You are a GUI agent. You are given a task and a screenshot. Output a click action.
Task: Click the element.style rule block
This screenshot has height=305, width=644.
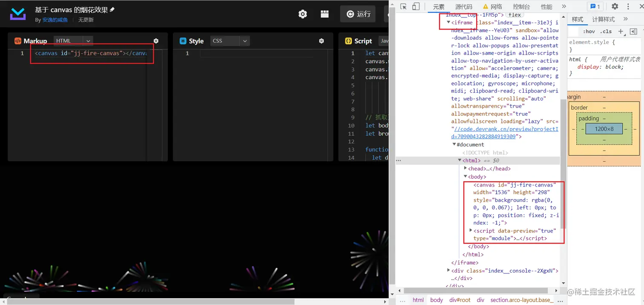point(604,46)
